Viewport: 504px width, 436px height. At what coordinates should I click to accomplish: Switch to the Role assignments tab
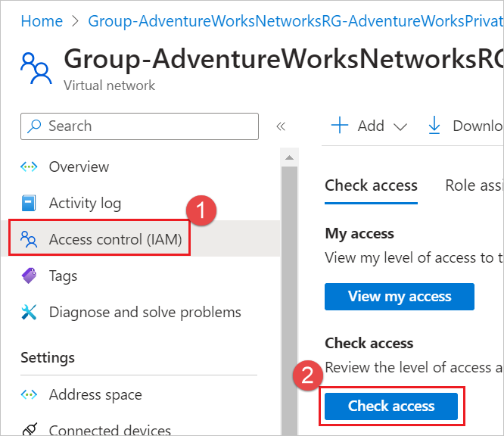click(x=474, y=185)
